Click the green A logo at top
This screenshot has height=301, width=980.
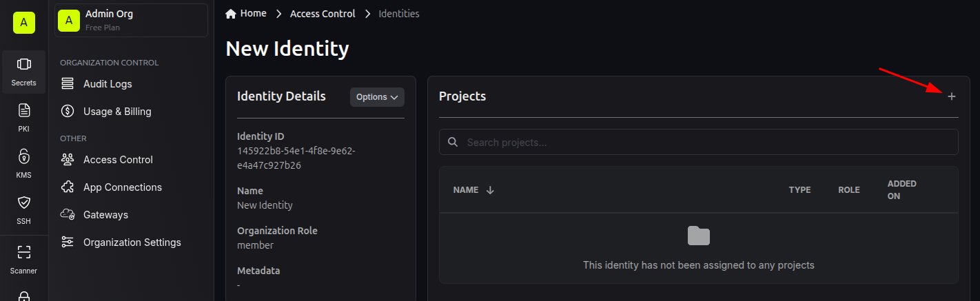tap(23, 23)
